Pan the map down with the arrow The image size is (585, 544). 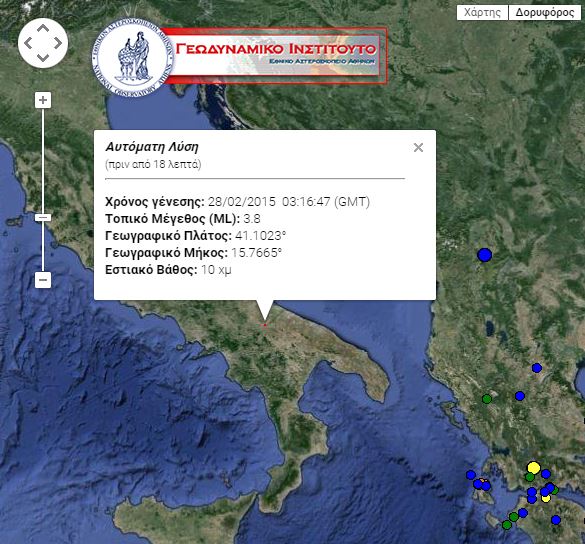point(43,57)
